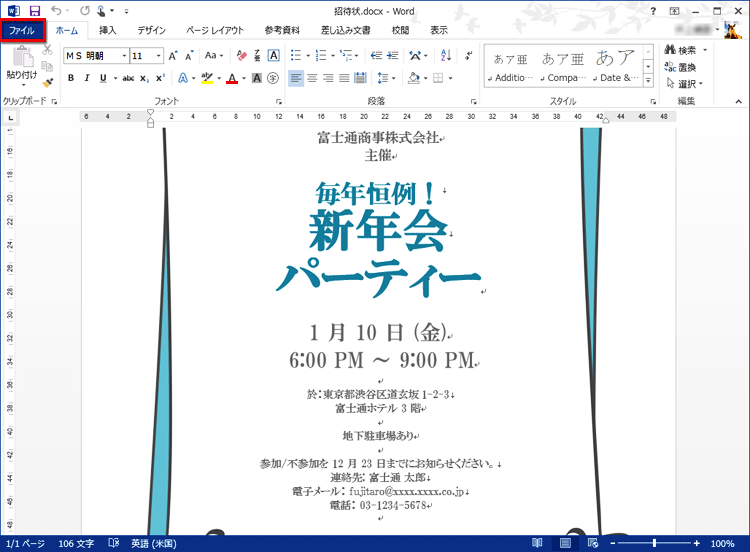The image size is (750, 552).
Task: Click 検索 (Find) button
Action: tap(680, 50)
